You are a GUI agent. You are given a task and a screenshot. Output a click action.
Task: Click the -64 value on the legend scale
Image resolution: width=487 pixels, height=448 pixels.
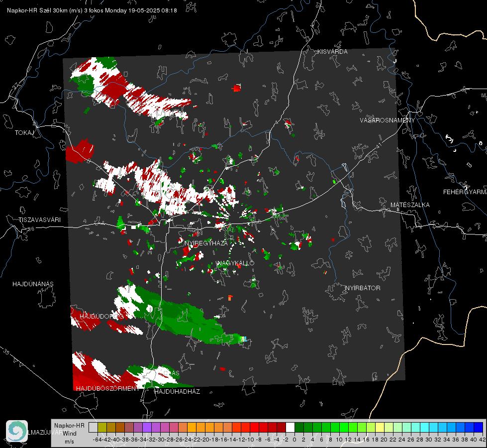pos(97,440)
